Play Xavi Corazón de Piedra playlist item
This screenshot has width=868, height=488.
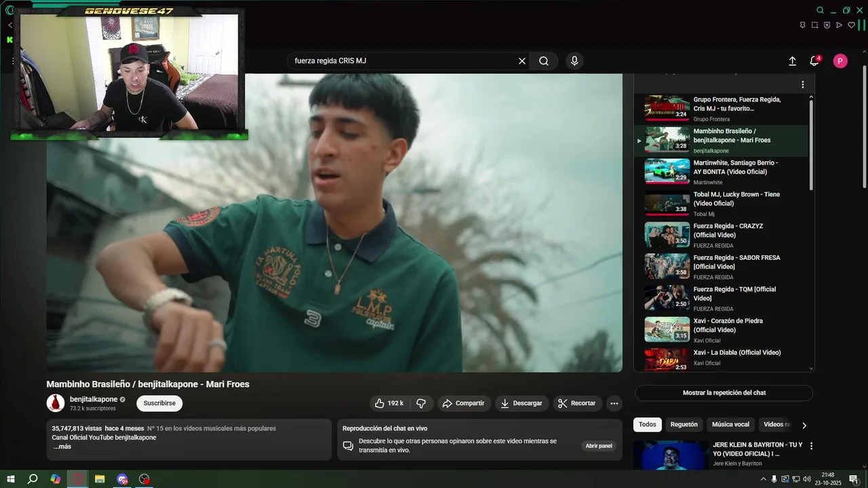(x=721, y=330)
